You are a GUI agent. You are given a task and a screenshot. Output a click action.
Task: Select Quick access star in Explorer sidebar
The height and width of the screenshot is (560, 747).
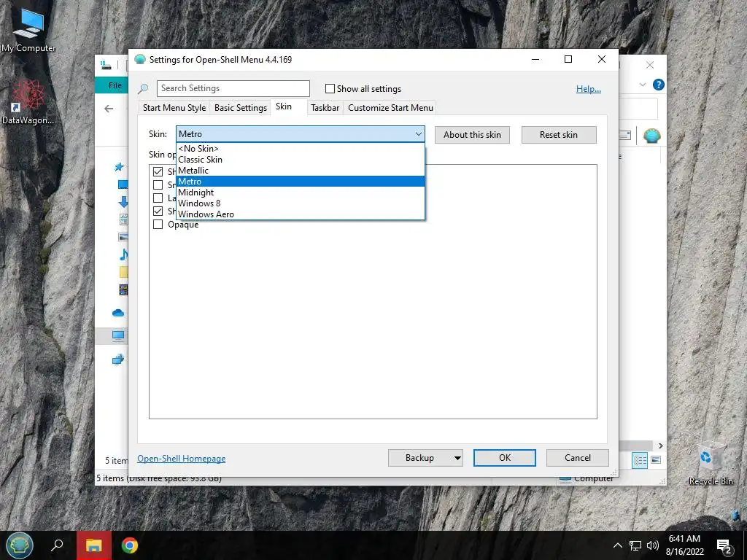click(119, 167)
